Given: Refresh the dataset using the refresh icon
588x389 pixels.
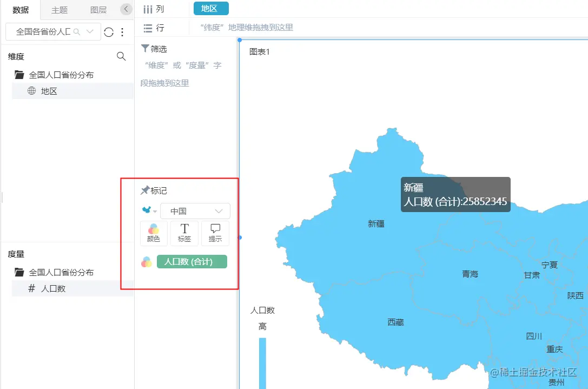Looking at the screenshot, I should [109, 31].
